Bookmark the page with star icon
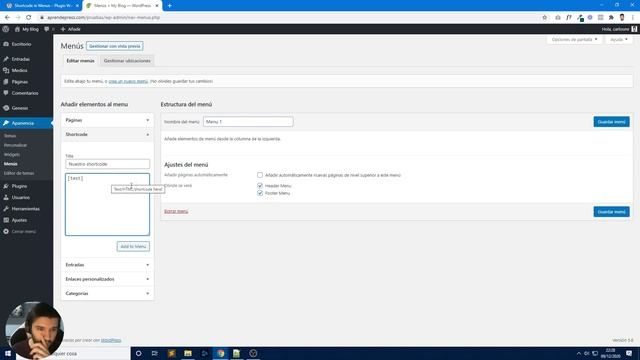640x360 pixels. (x=544, y=18)
